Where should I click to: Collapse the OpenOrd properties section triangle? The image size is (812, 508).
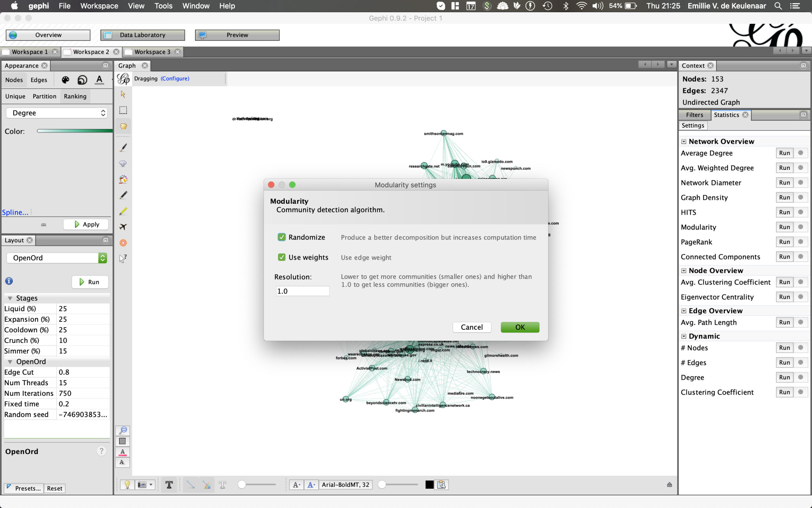[10, 362]
